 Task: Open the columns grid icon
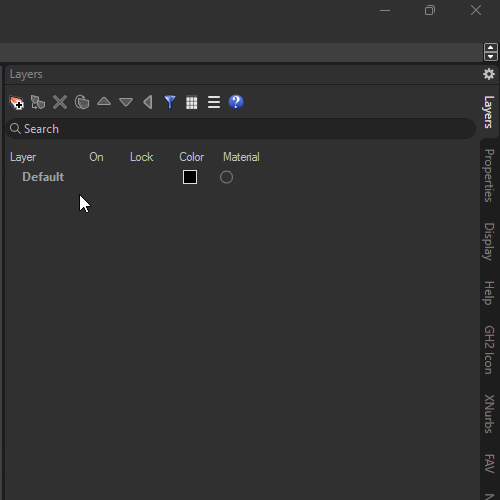(x=192, y=102)
